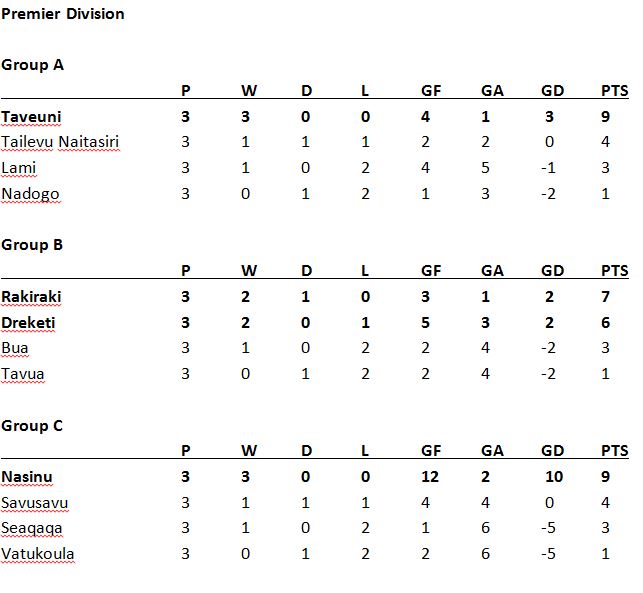
Task: Select the Group C heading
Action: 32,426
